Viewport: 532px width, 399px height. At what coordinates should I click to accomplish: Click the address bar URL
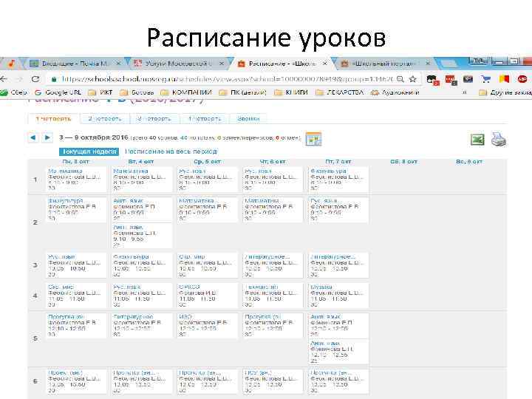[x=228, y=79]
